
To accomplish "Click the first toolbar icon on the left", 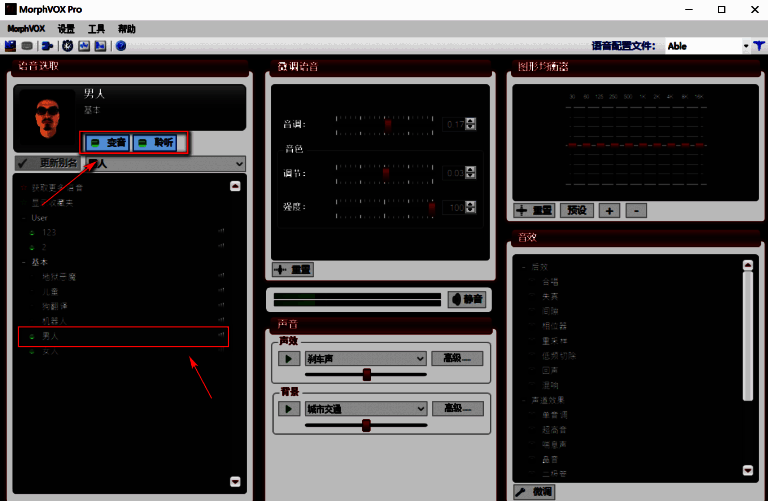I will coord(10,46).
